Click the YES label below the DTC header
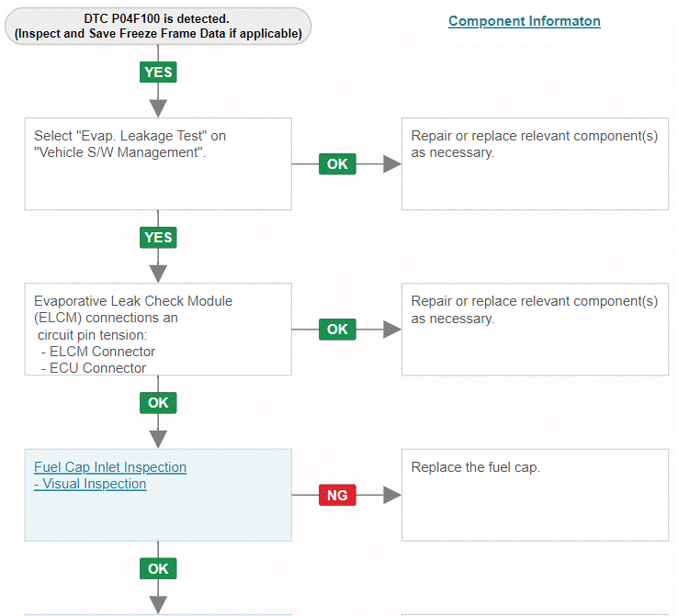The width and height of the screenshot is (678, 616). (x=158, y=73)
